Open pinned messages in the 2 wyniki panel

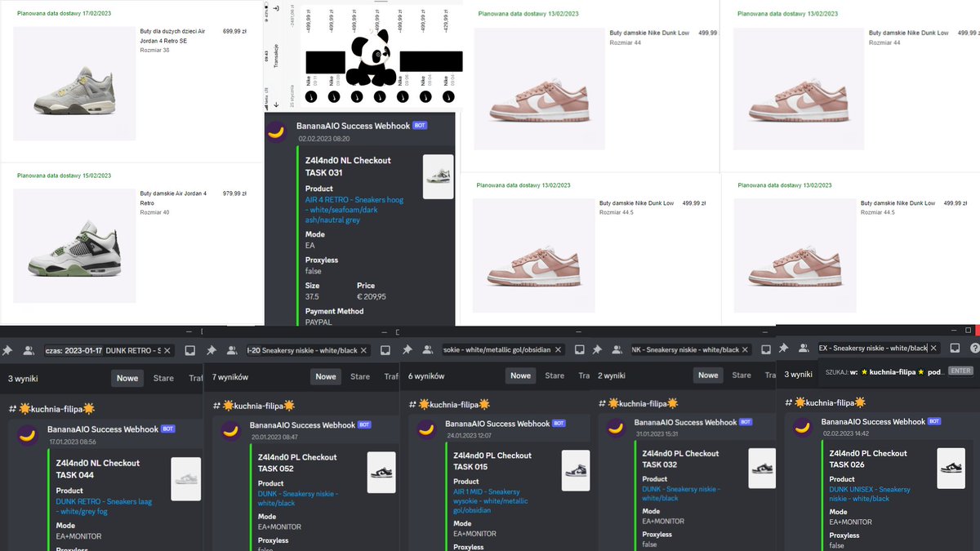point(597,349)
